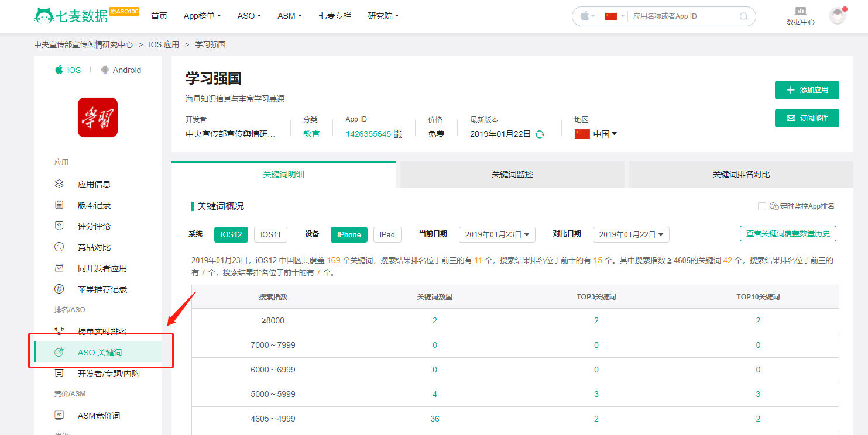Click the 添加应用 button
The height and width of the screenshot is (435, 868).
click(807, 90)
